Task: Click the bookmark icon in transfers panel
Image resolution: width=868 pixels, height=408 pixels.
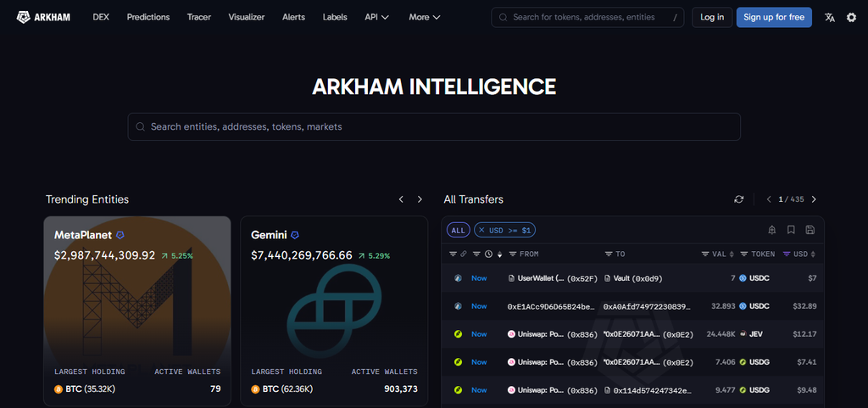Action: 791,230
